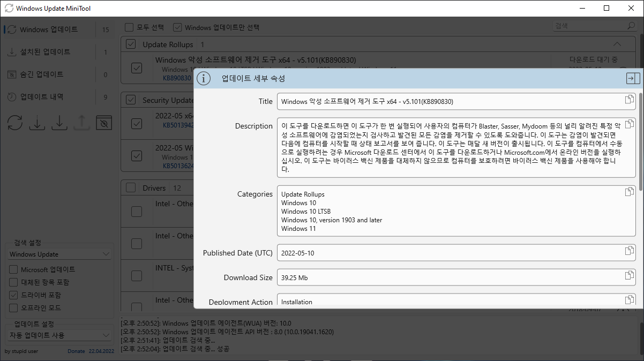Enable the Microsoft 업데이트 checkbox

click(13, 269)
